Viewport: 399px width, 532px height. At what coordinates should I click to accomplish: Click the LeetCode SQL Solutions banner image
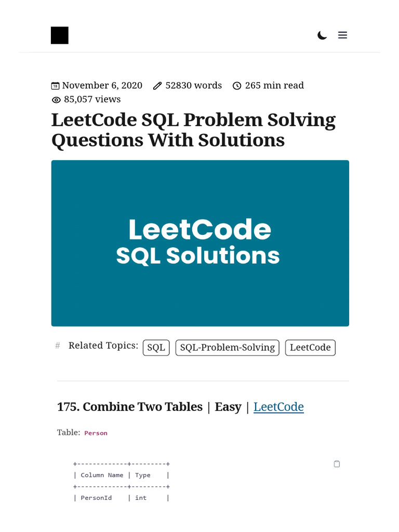point(200,243)
